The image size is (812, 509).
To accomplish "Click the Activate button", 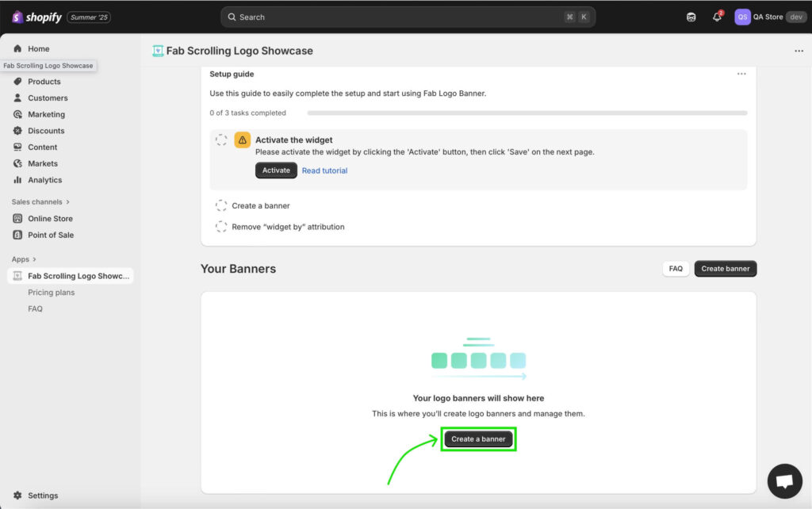I will (276, 170).
